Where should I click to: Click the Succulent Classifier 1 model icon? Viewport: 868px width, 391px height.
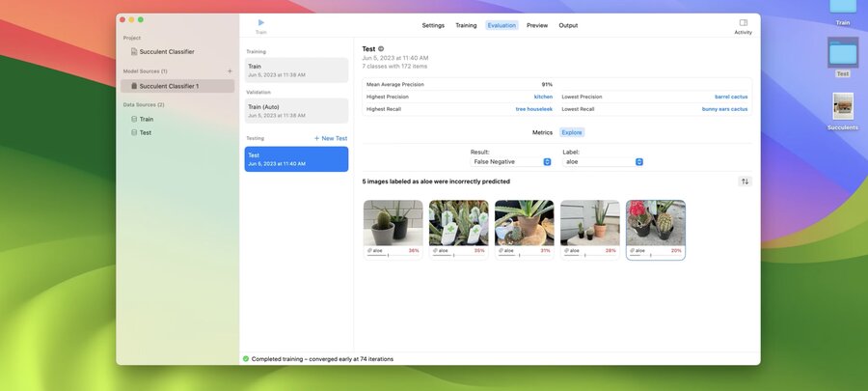tap(134, 86)
